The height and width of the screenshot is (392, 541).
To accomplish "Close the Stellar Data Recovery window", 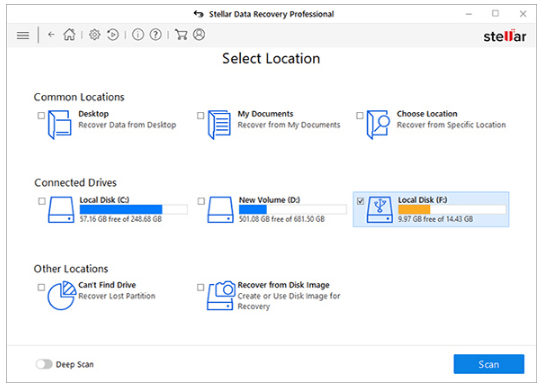I will point(523,14).
